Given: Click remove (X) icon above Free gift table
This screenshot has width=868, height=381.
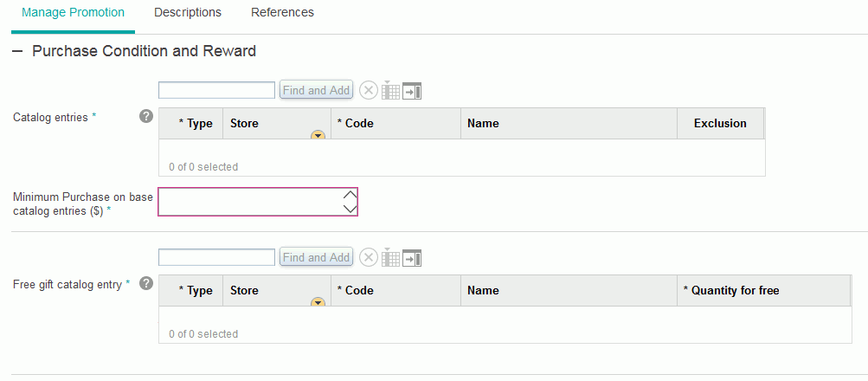Looking at the screenshot, I should click(x=368, y=257).
